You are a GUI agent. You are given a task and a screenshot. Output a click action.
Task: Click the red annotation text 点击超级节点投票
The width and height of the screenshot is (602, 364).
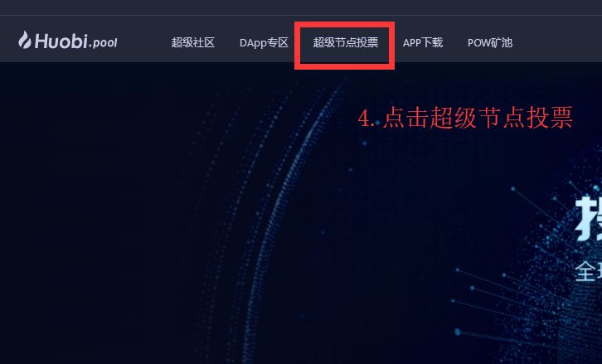(x=478, y=118)
